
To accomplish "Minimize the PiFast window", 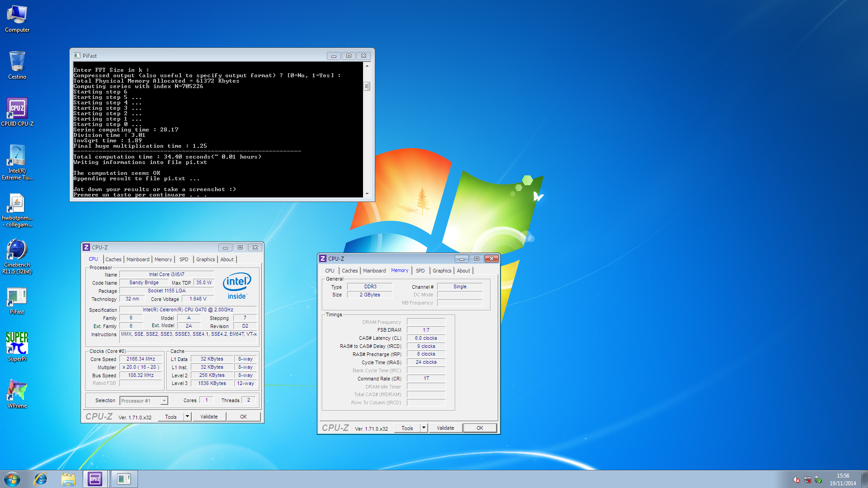I will tap(334, 56).
